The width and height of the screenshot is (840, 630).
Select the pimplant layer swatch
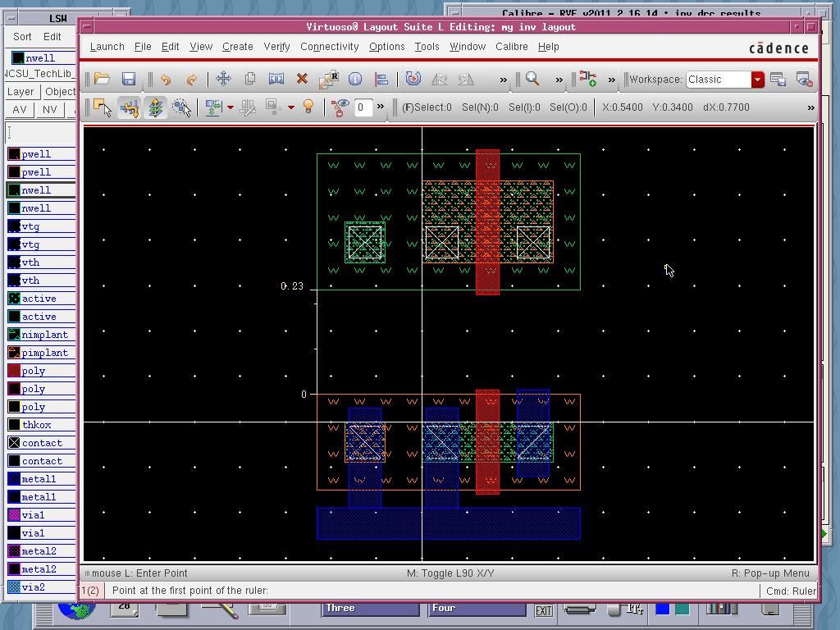pyautogui.click(x=15, y=353)
